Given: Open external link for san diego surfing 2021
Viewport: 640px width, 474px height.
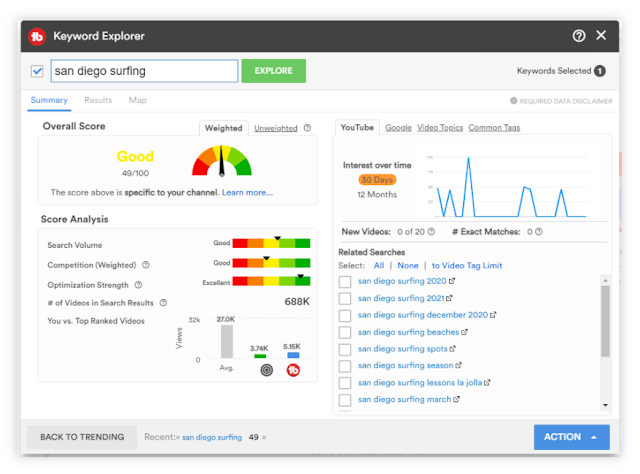Looking at the screenshot, I should tap(449, 298).
